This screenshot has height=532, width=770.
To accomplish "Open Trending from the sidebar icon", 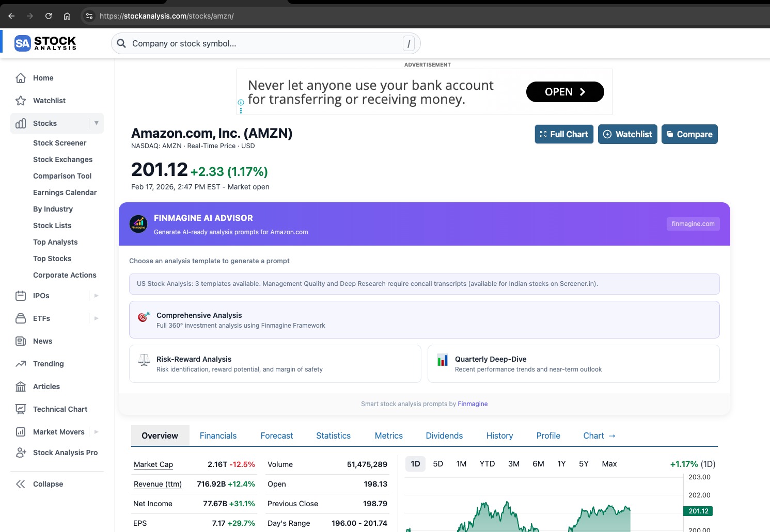I will [x=21, y=364].
